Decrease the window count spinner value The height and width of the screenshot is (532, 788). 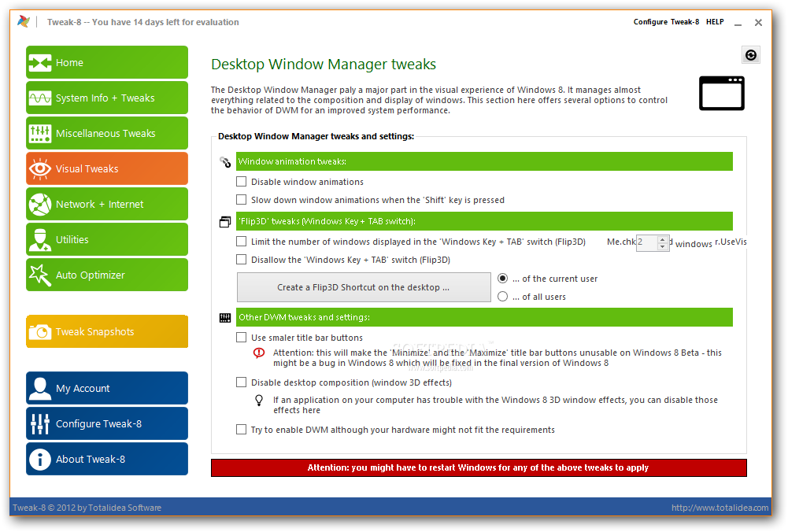(x=662, y=246)
